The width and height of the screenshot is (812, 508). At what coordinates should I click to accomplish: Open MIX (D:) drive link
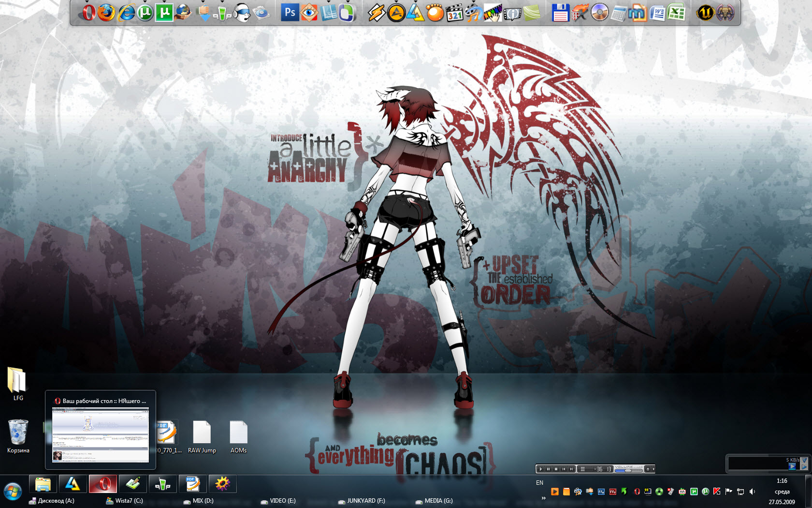[198, 501]
